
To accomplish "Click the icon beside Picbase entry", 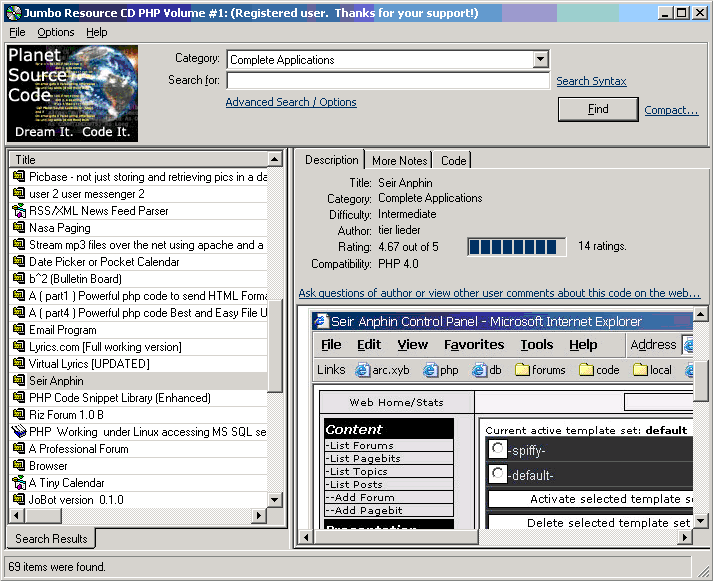I will (x=19, y=176).
